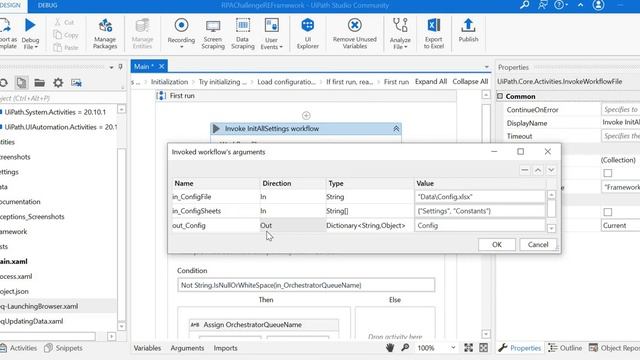Edit the Condition expression field

306,285
